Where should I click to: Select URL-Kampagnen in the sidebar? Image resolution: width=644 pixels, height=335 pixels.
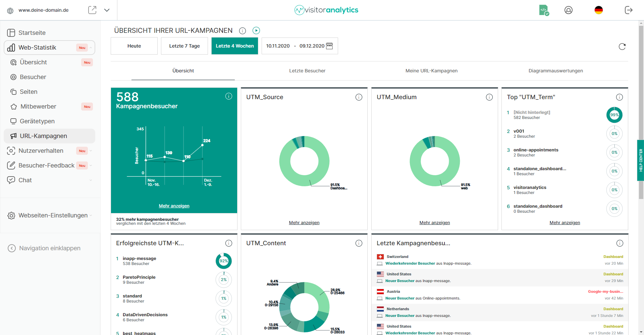pos(50,136)
